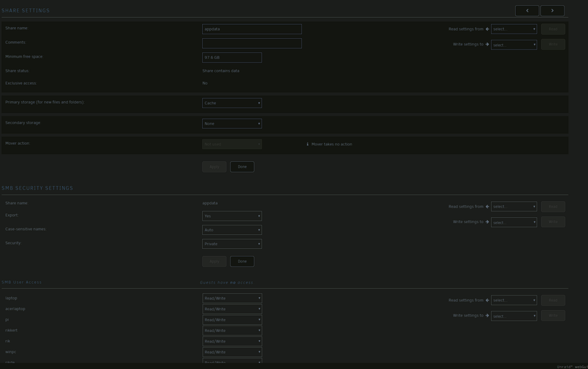
Task: Open the Case-sensitive names Auto dropdown
Action: 232,230
